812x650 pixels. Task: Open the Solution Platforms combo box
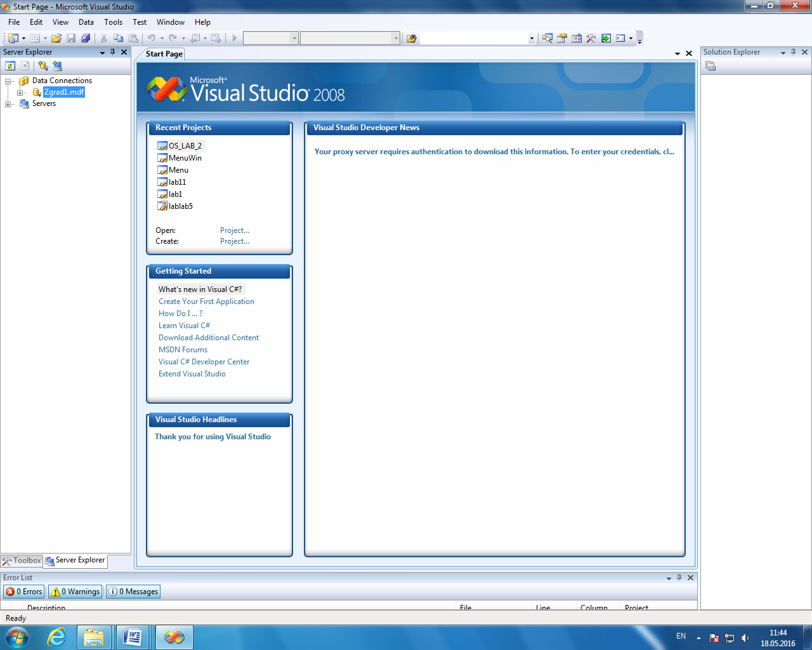[350, 38]
